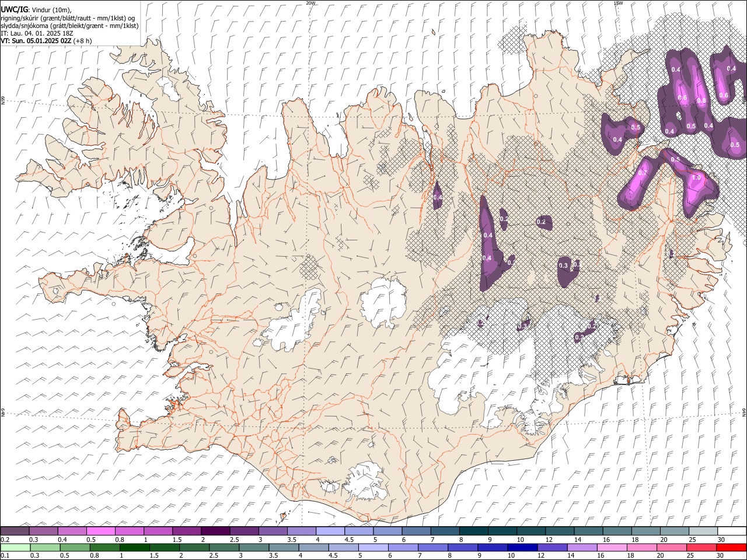Click the lower legend swatch labeled 25
The image size is (747, 560).
click(x=701, y=547)
